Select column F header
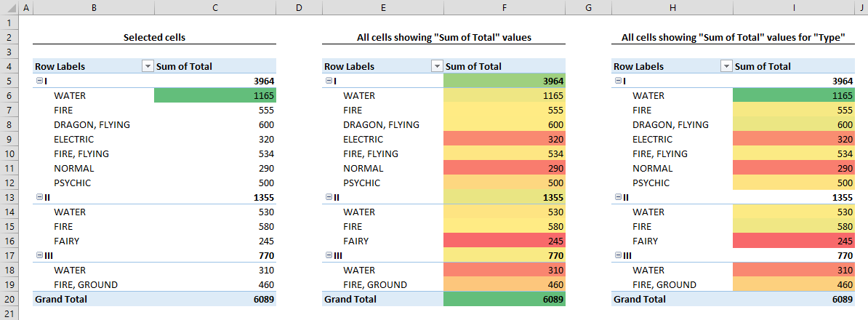This screenshot has width=868, height=320. 505,8
